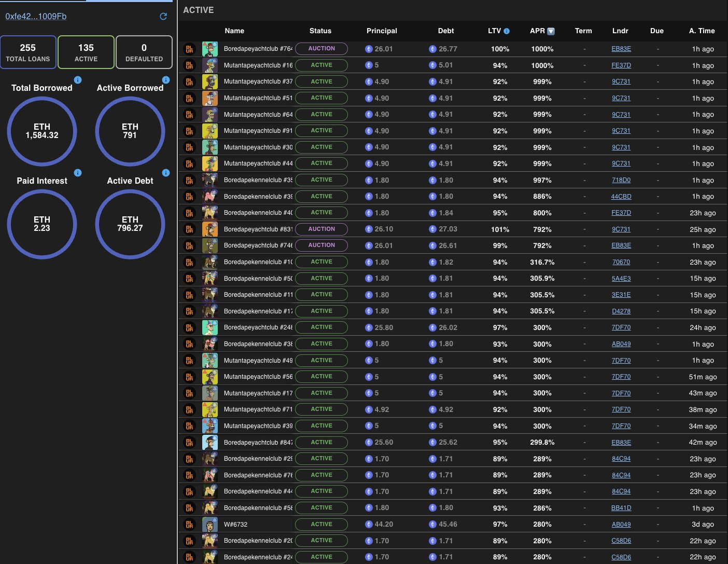The width and height of the screenshot is (728, 564).
Task: Click the 101% LTV value
Action: (x=500, y=229)
